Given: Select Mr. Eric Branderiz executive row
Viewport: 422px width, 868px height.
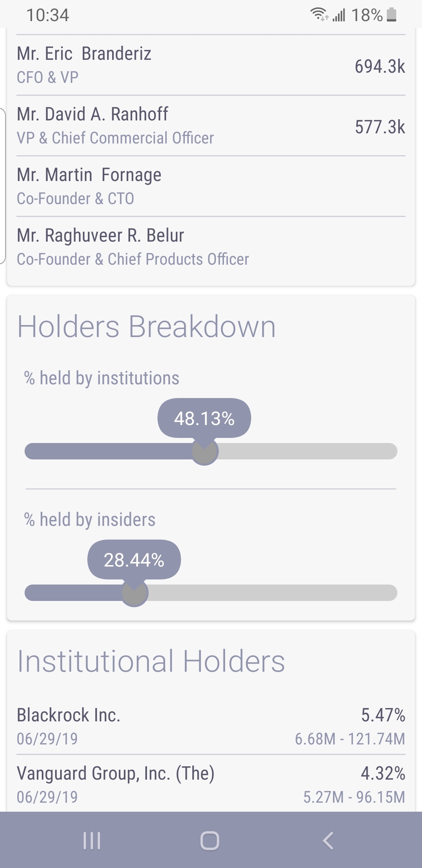Looking at the screenshot, I should coord(211,65).
